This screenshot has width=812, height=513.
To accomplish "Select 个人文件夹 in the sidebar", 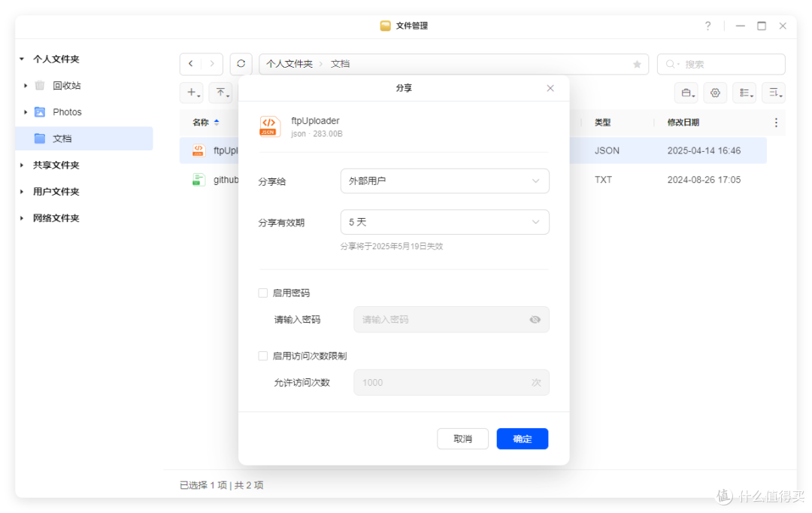I will point(56,59).
